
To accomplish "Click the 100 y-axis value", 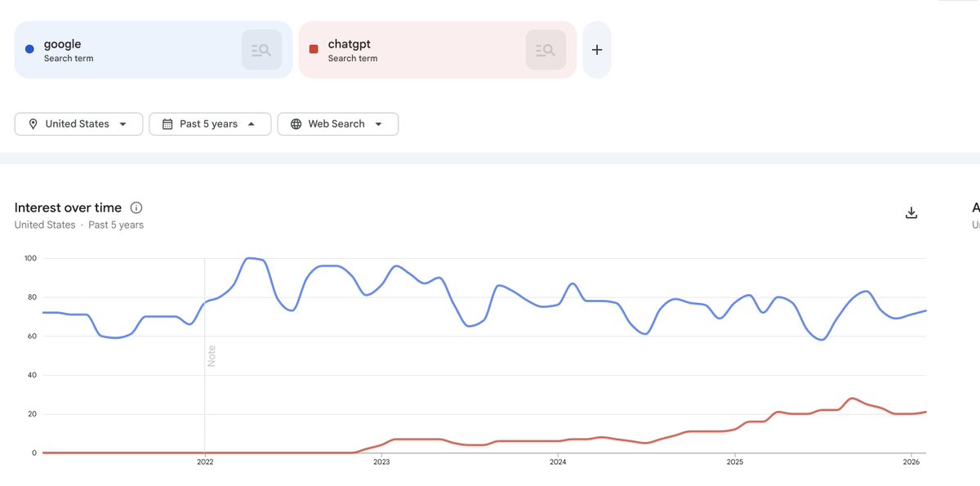I will tap(31, 258).
